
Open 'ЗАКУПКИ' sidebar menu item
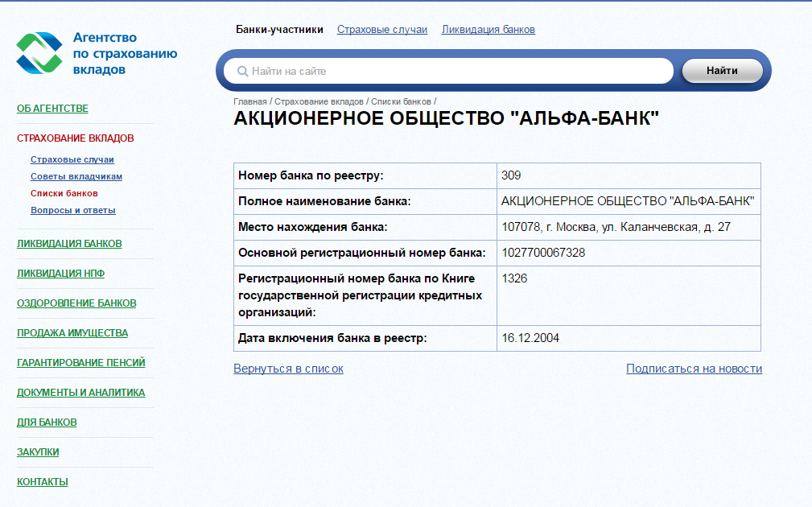point(38,452)
